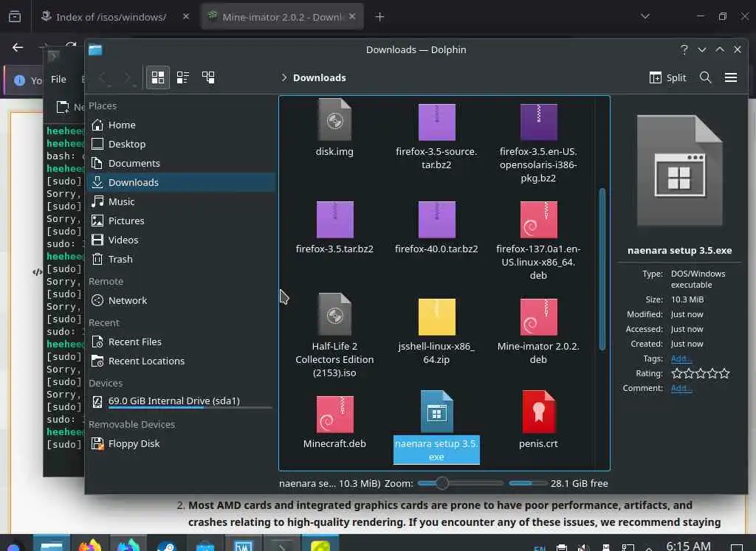Switch to Mine-imator 2.0.2 browser tab
This screenshot has width=756, height=551.
coord(282,17)
